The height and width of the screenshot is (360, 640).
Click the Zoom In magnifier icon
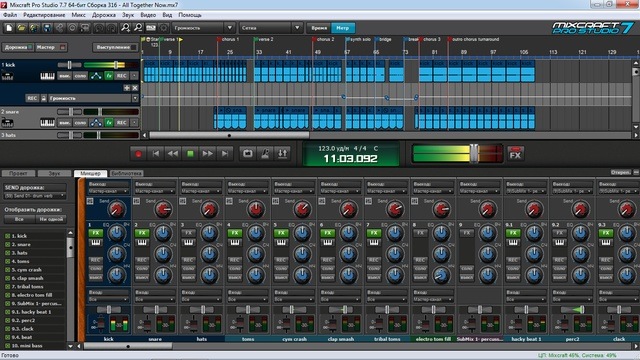(125, 28)
